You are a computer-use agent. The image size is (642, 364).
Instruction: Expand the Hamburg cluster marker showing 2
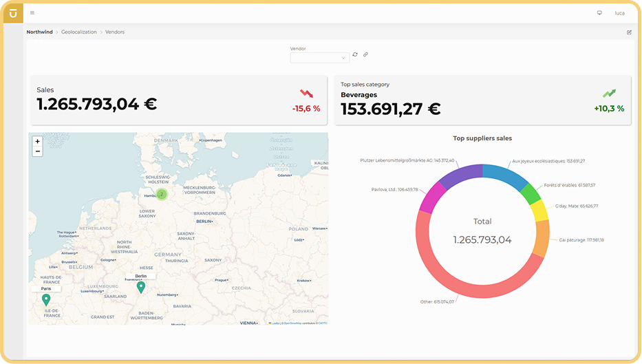162,194
